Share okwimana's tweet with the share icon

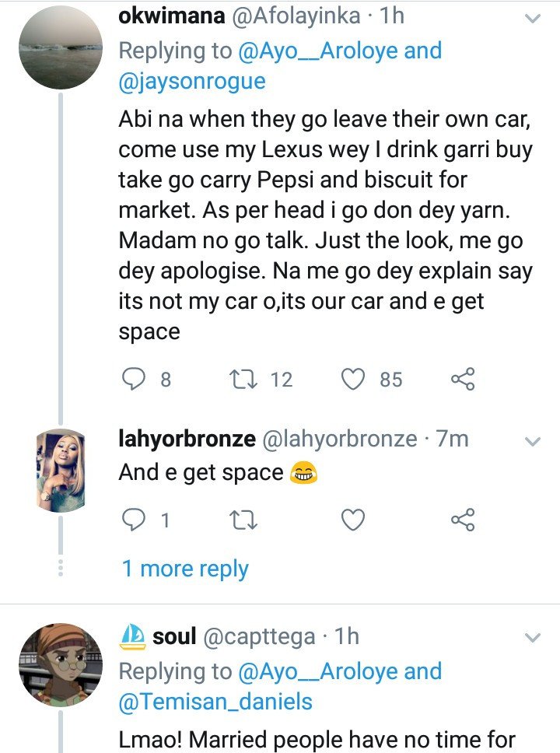tap(463, 379)
